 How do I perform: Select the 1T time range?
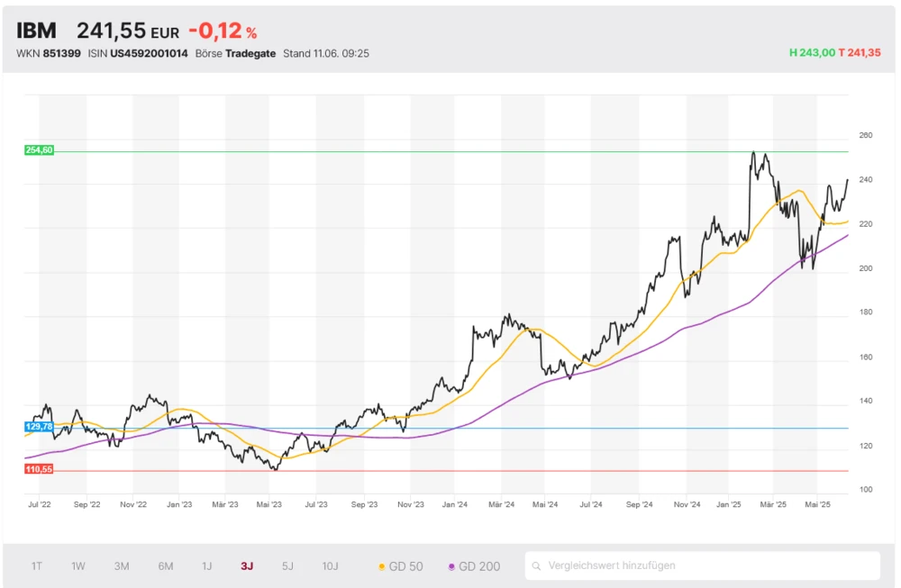tap(37, 566)
